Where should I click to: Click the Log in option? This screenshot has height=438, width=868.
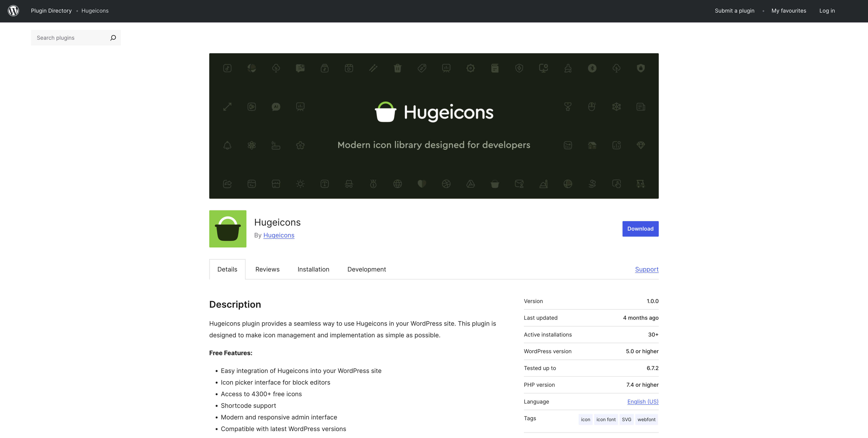point(827,10)
